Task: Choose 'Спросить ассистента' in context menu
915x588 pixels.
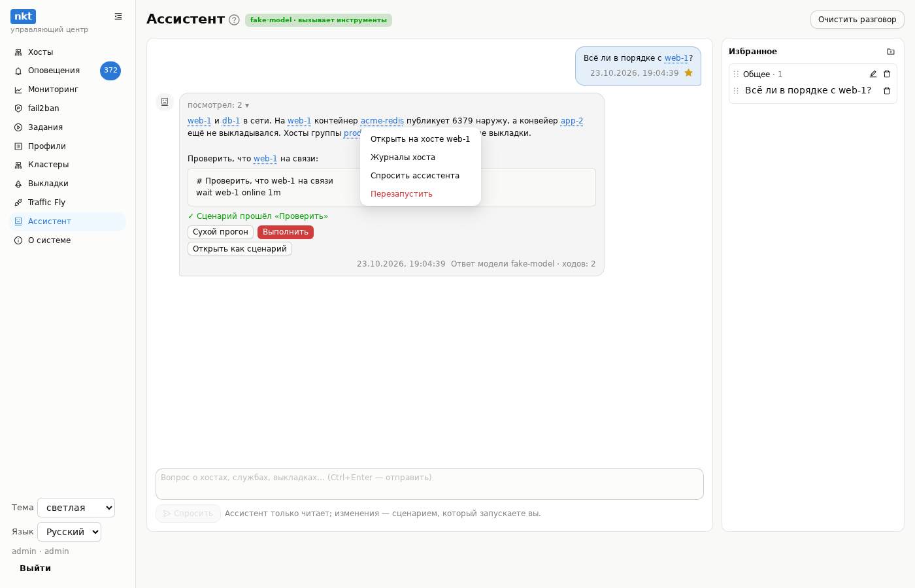Action: (420, 176)
